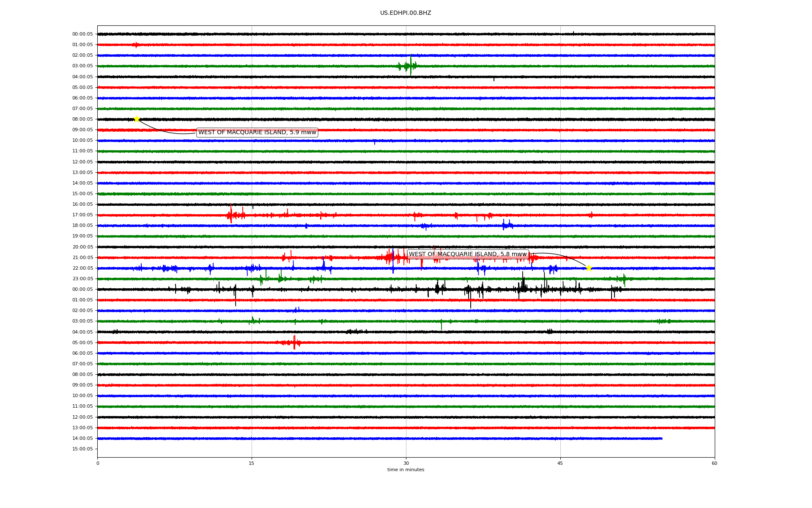Click the US.EDHPI.00.BHZ plot title
812x508 pixels.
pyautogui.click(x=405, y=13)
